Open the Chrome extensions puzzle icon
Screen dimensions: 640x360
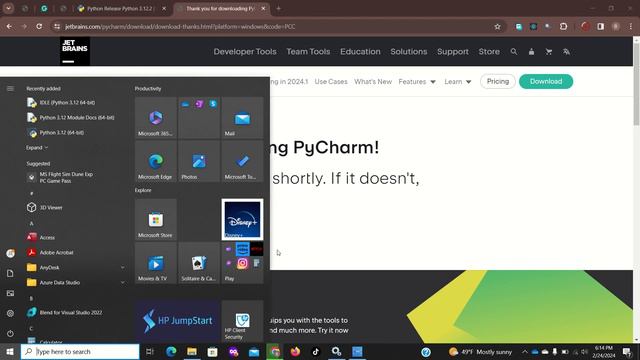[563, 27]
